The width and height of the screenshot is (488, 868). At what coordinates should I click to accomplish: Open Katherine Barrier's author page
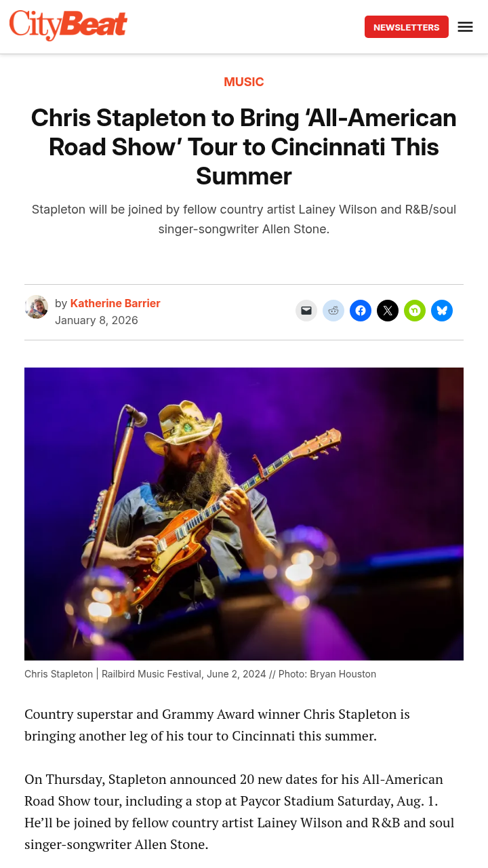click(115, 303)
